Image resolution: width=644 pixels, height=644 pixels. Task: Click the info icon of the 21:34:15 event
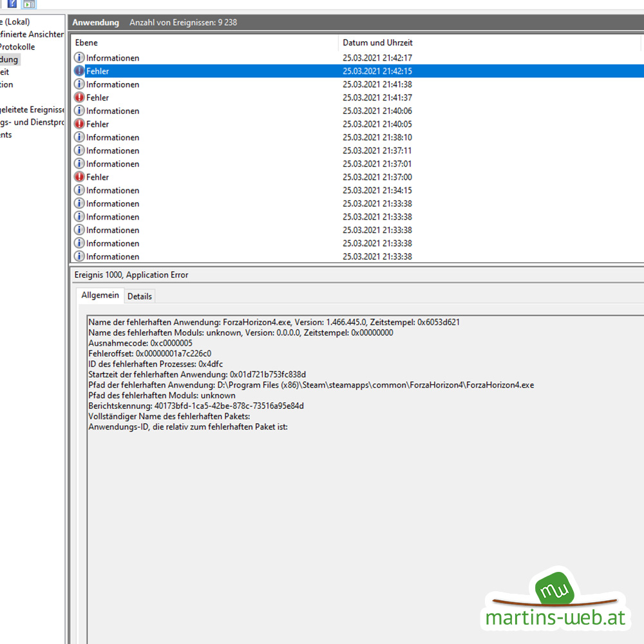(x=79, y=190)
